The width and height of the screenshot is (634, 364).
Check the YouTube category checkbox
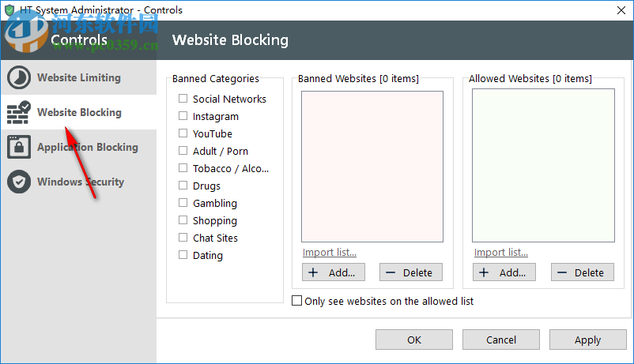pyautogui.click(x=183, y=133)
